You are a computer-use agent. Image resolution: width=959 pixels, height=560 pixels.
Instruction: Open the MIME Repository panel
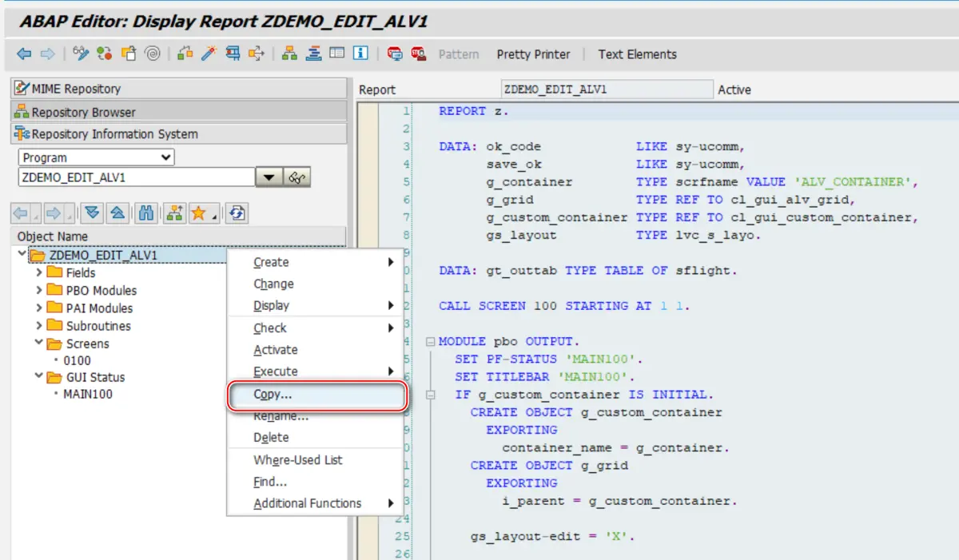pos(179,89)
